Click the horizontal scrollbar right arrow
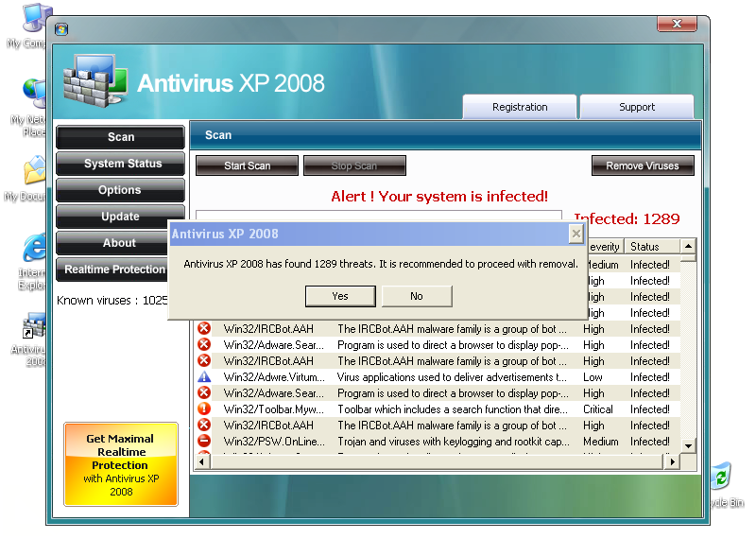Viewport: 756px width, 539px height. pyautogui.click(x=672, y=461)
